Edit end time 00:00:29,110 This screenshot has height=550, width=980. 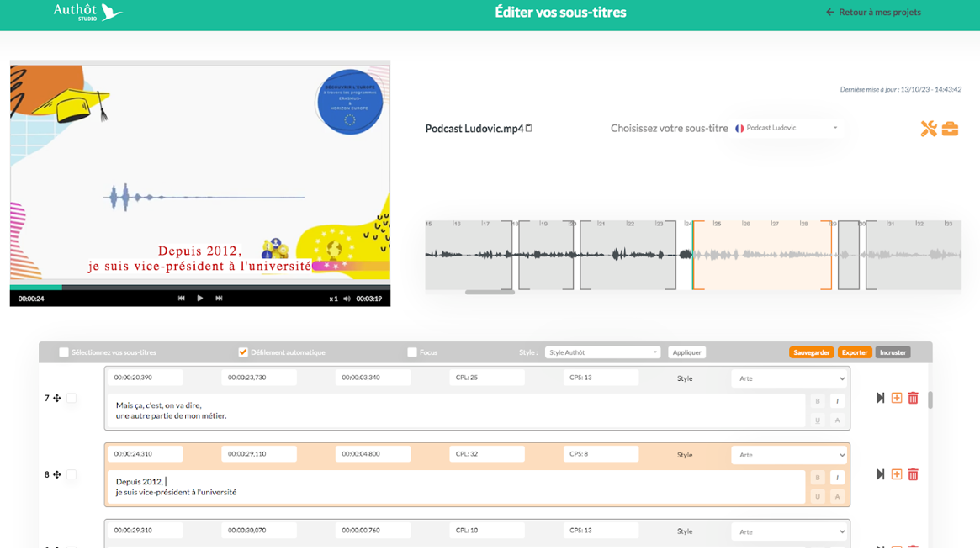pos(259,454)
